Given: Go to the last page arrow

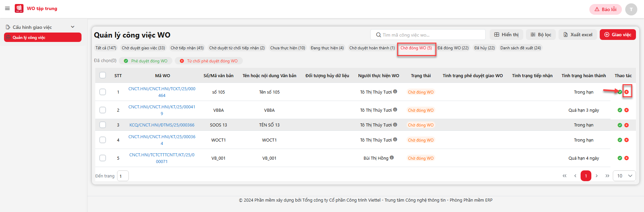Looking at the screenshot, I should 607,176.
